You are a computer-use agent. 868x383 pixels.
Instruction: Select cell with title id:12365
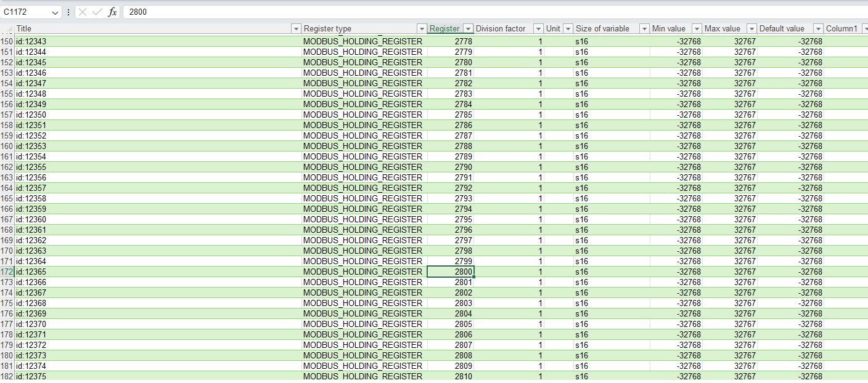(x=158, y=272)
